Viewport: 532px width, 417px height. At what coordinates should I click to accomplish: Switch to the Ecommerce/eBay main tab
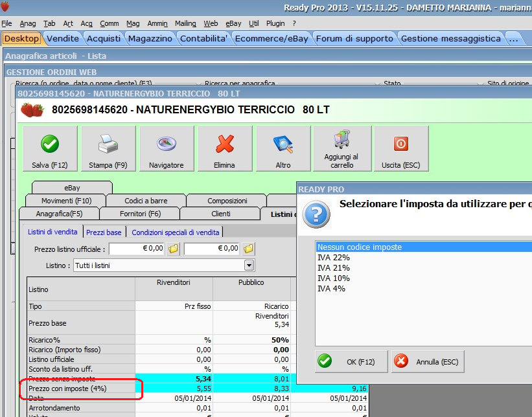point(272,39)
